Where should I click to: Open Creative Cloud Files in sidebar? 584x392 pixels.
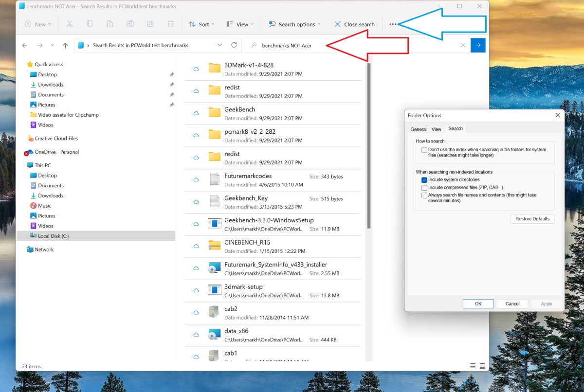[56, 138]
